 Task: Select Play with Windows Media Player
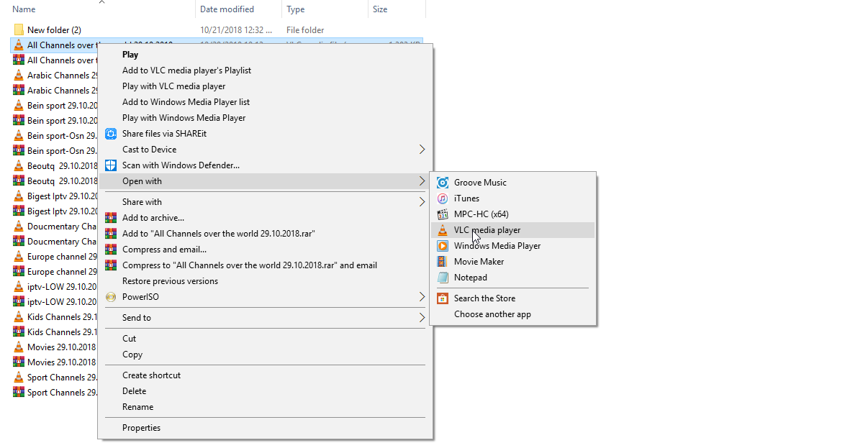(x=184, y=118)
